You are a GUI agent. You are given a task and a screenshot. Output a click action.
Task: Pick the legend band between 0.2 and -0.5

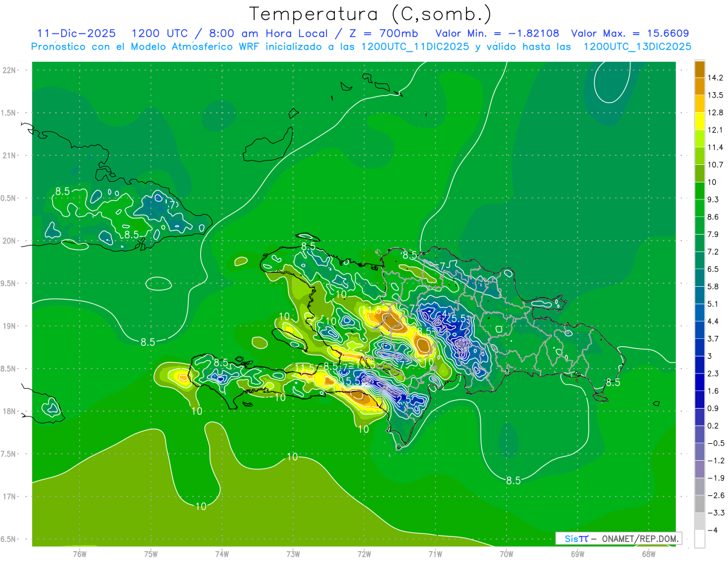[699, 435]
